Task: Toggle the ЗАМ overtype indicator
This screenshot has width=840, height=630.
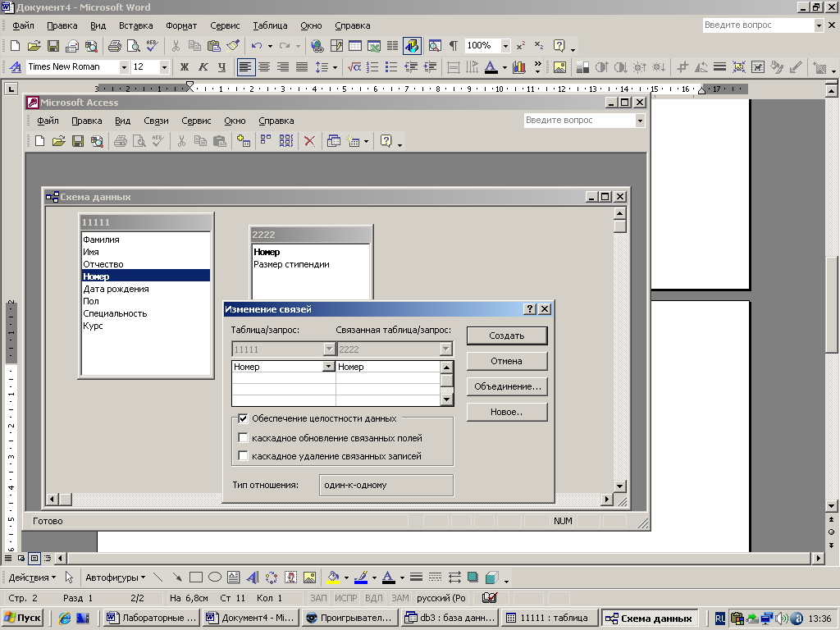Action: point(399,598)
